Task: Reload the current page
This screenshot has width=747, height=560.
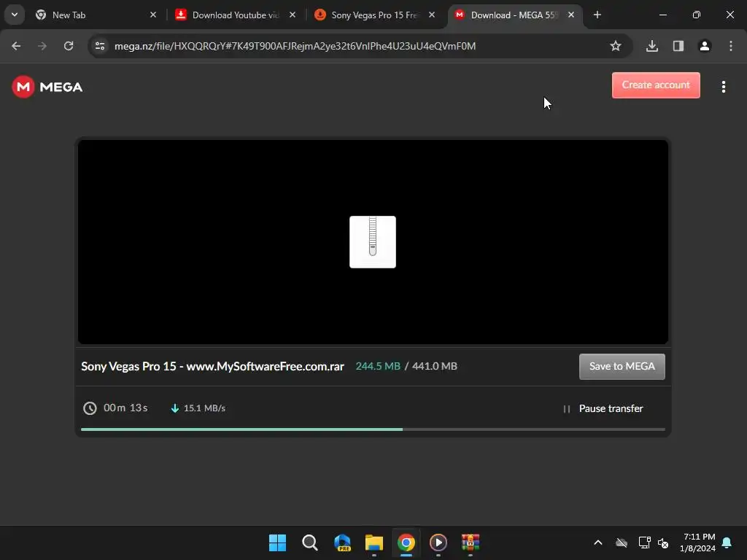Action: pyautogui.click(x=69, y=46)
